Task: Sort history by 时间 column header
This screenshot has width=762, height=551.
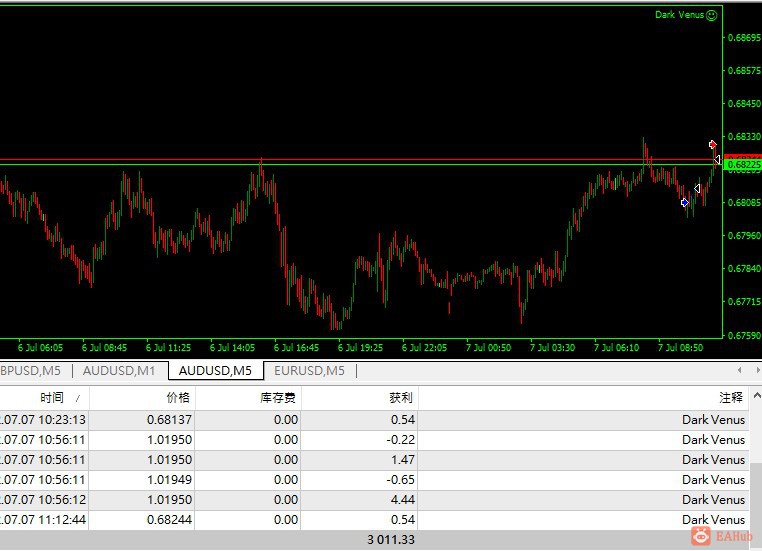Action: coord(44,398)
